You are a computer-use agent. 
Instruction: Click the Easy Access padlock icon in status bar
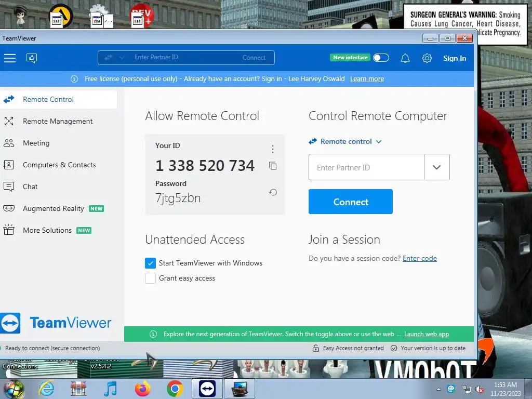click(x=315, y=348)
